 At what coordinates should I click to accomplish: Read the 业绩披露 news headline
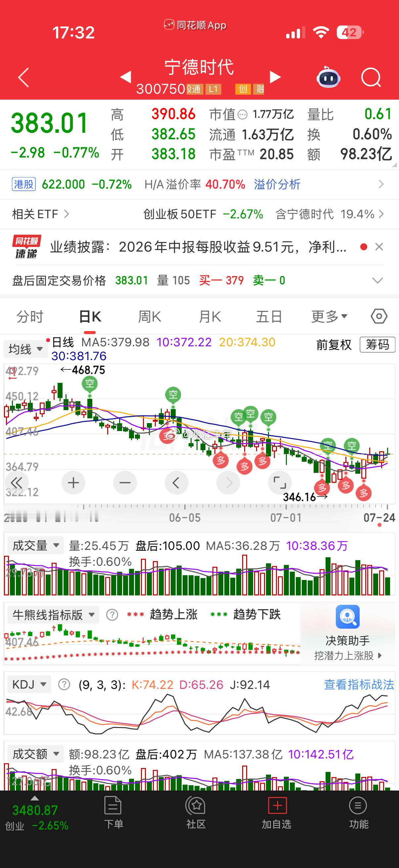click(198, 247)
